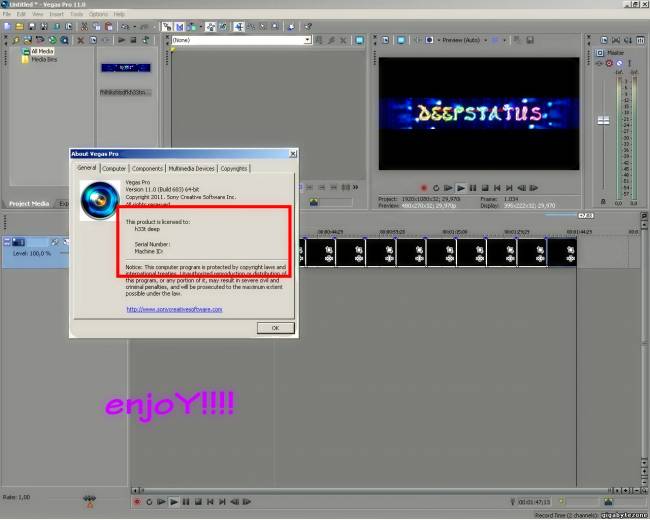The image size is (650, 520).
Task: Click the Import Media icon in Project Media
Action: pos(16,40)
